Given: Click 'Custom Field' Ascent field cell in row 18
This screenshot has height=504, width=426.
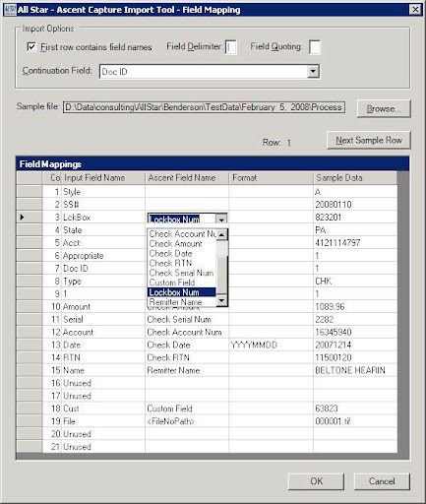Looking at the screenshot, I should point(187,409).
